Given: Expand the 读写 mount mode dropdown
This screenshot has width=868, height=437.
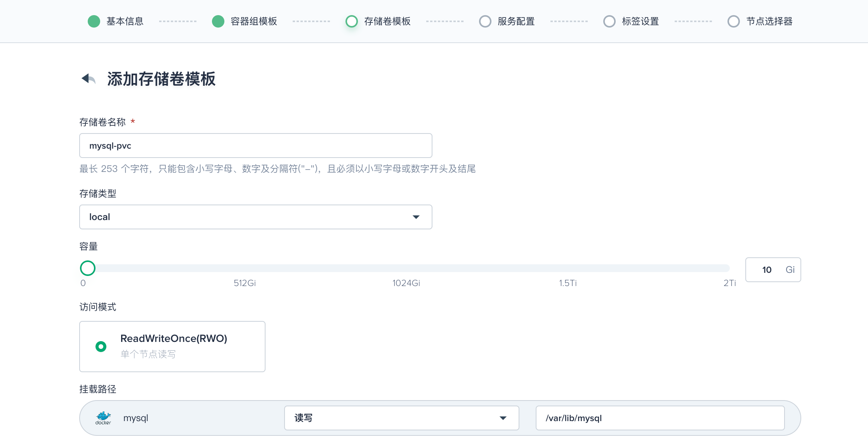Looking at the screenshot, I should [401, 418].
